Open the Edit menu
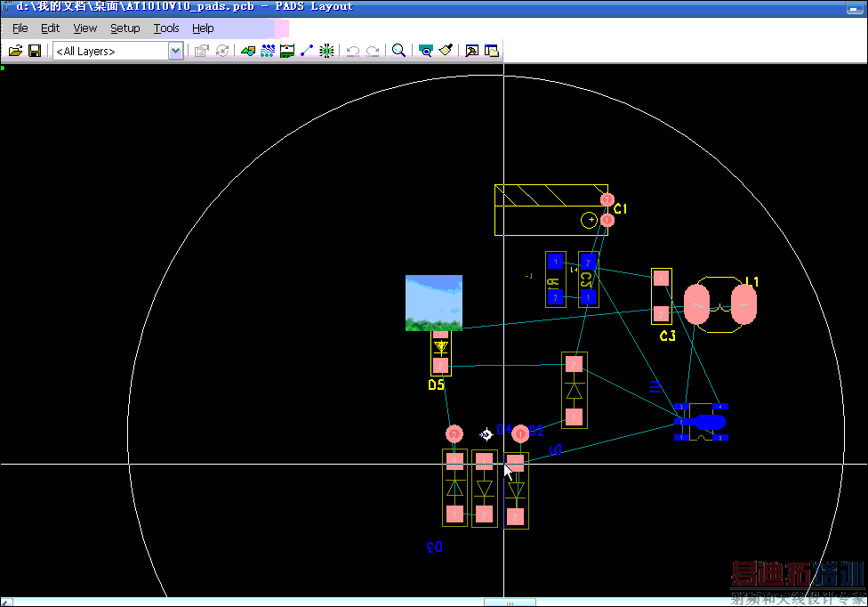868x607 pixels. [51, 28]
